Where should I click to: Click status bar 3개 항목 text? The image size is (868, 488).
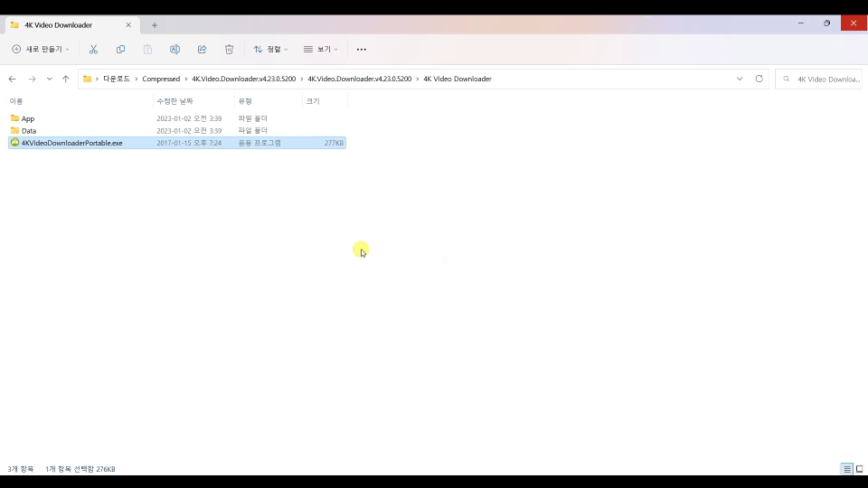[x=21, y=469]
